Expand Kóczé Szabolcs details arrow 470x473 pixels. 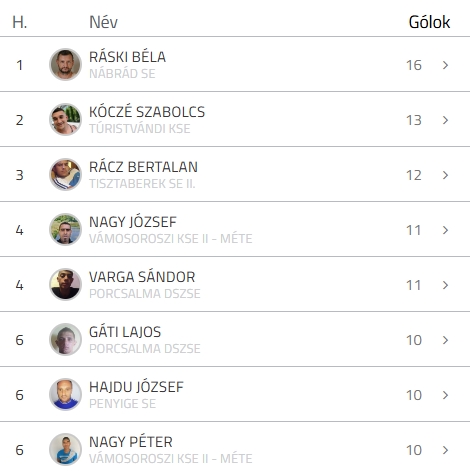point(445,120)
